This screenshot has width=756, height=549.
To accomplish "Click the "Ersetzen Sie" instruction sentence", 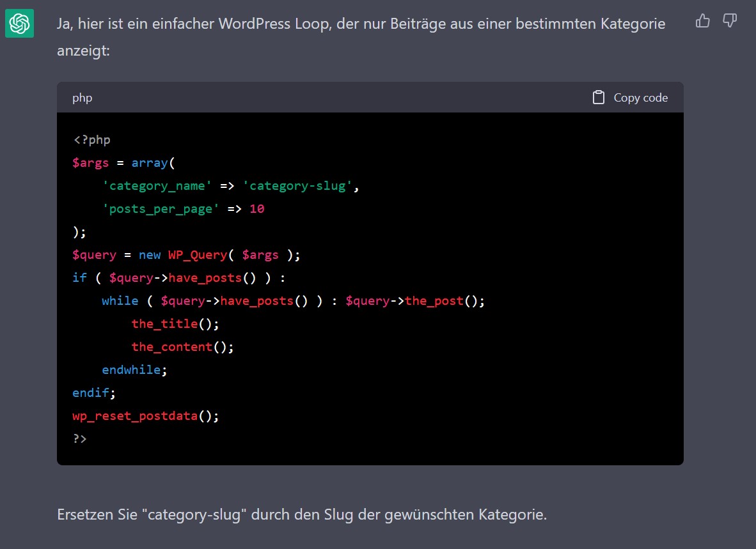I will [302, 514].
